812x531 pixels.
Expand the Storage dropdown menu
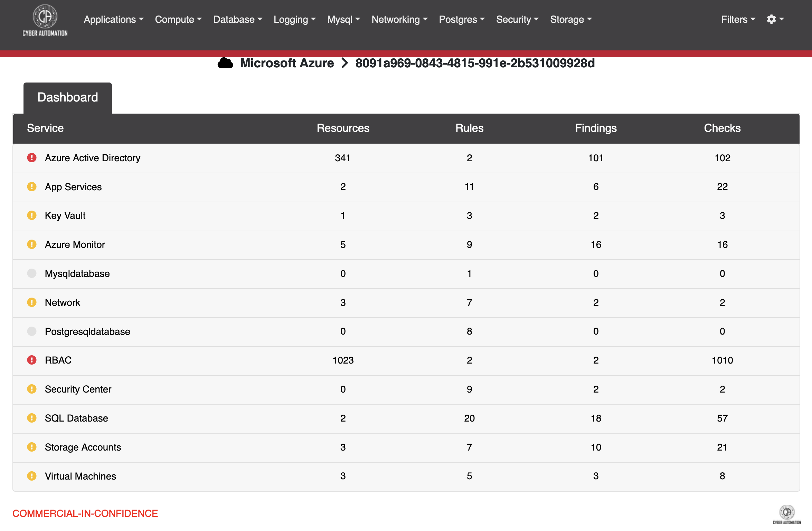(x=571, y=19)
